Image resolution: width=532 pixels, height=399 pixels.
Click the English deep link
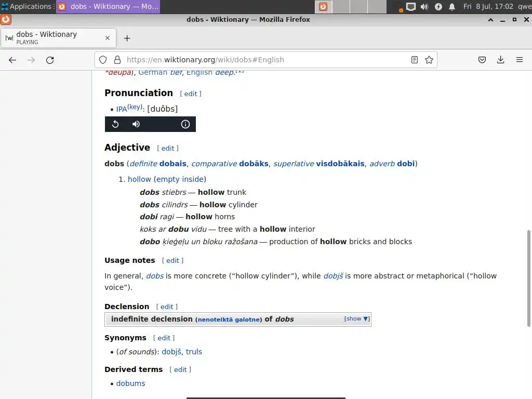pos(224,73)
